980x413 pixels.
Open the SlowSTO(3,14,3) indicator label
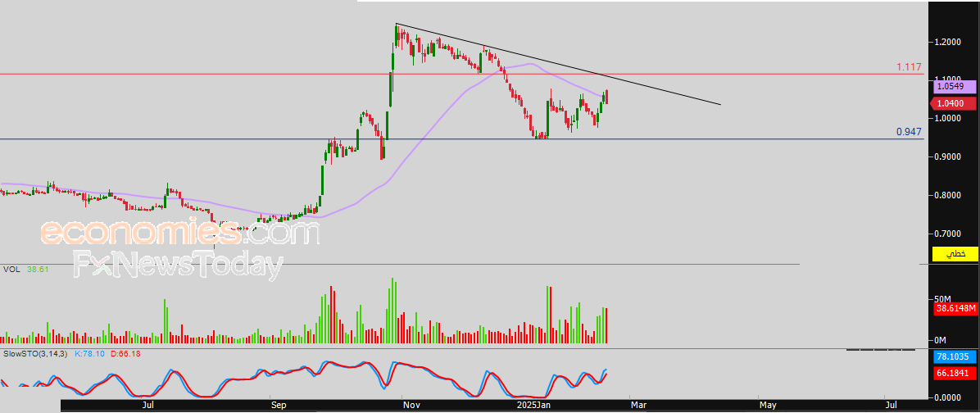tap(35, 353)
